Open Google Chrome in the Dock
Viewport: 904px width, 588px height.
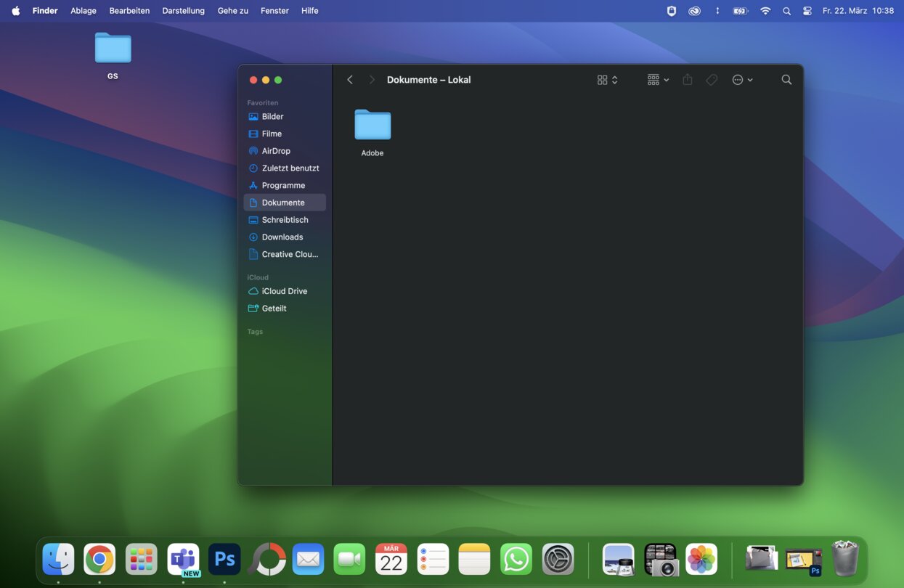click(99, 560)
